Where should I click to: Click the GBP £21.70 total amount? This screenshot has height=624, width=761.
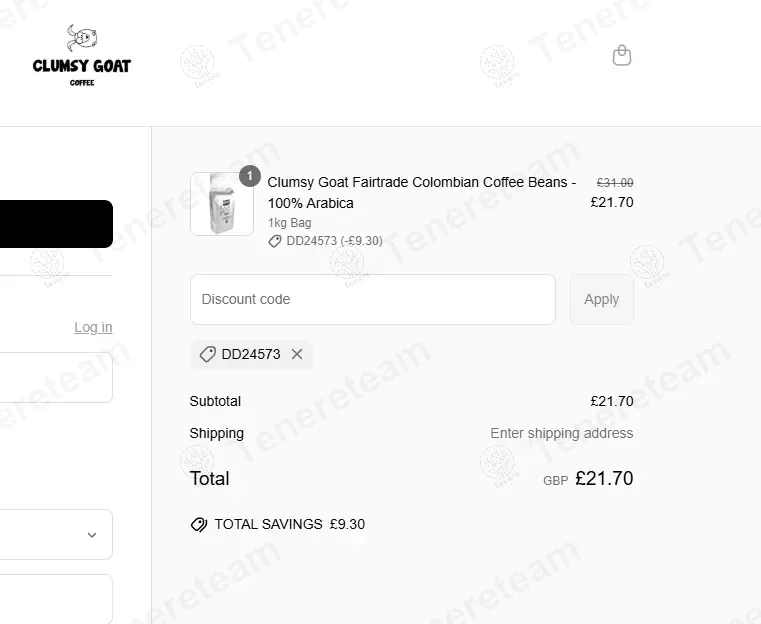point(588,479)
